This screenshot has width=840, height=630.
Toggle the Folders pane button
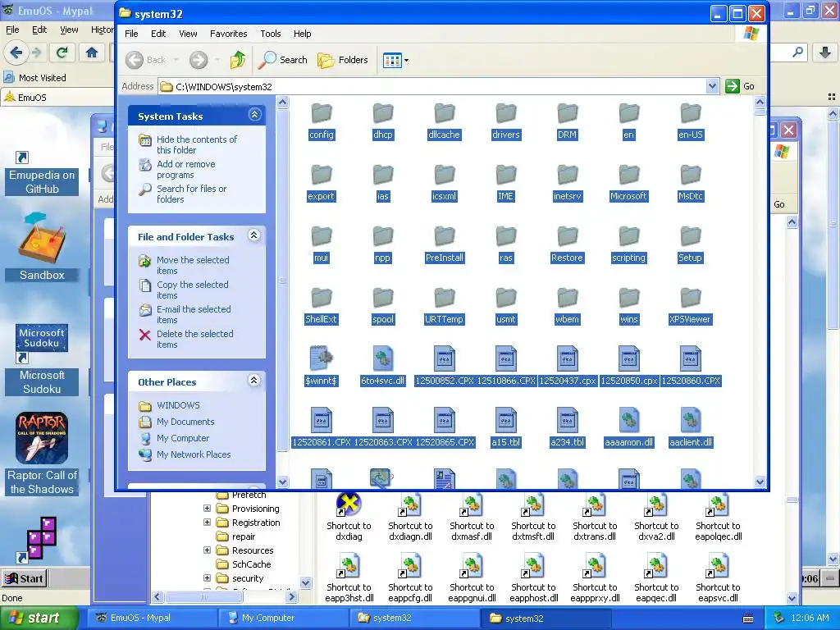(x=343, y=60)
